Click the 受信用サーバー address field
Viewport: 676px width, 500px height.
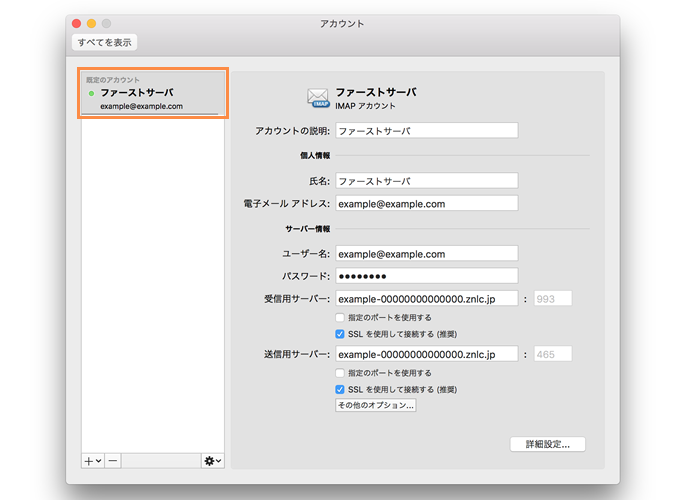click(427, 299)
